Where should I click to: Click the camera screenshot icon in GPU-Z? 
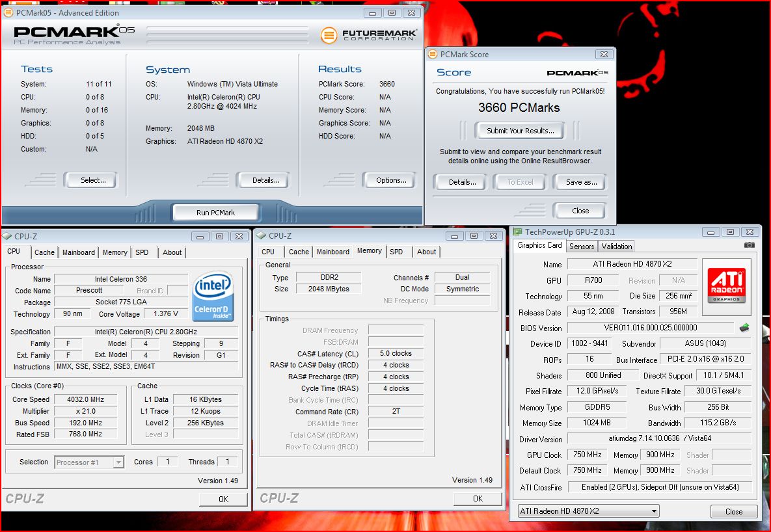click(749, 245)
